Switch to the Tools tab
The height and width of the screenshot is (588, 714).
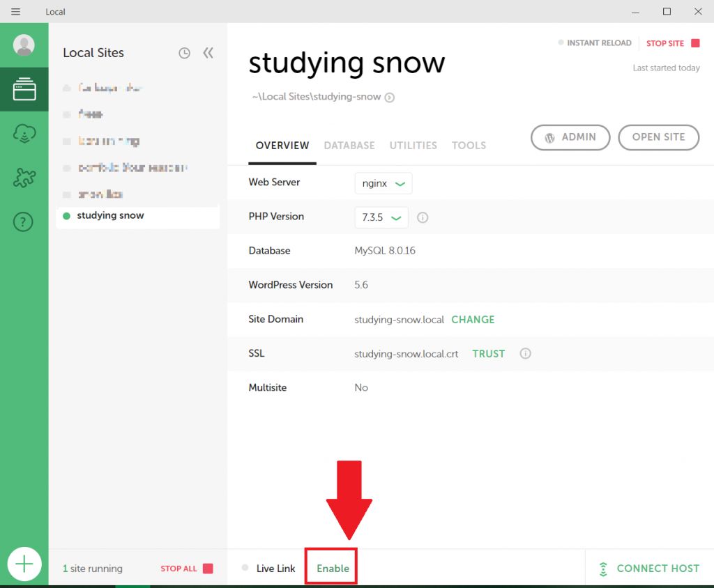coord(469,146)
